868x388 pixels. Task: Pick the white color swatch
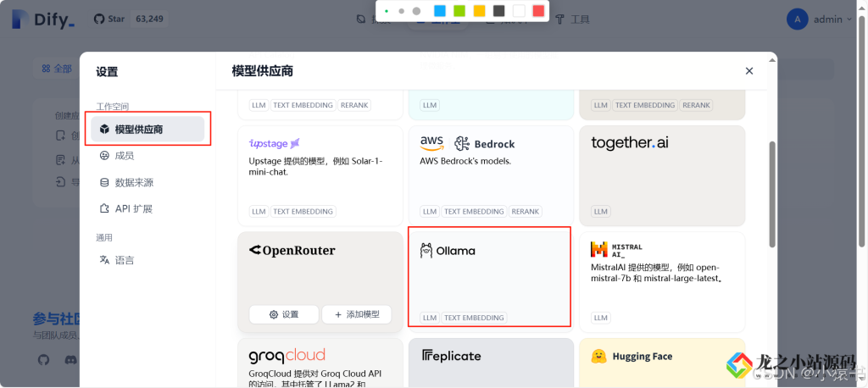(x=519, y=11)
